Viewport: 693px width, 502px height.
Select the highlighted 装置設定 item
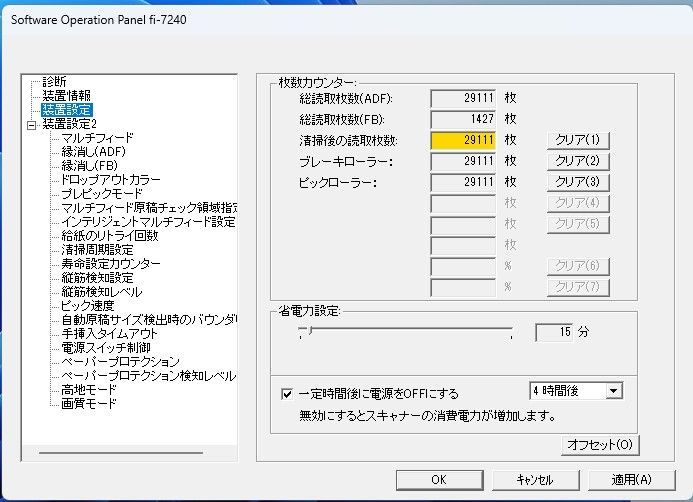[66, 110]
